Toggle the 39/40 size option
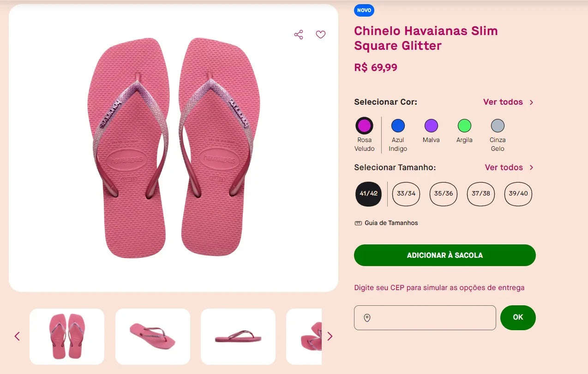588x374 pixels. pos(518,194)
